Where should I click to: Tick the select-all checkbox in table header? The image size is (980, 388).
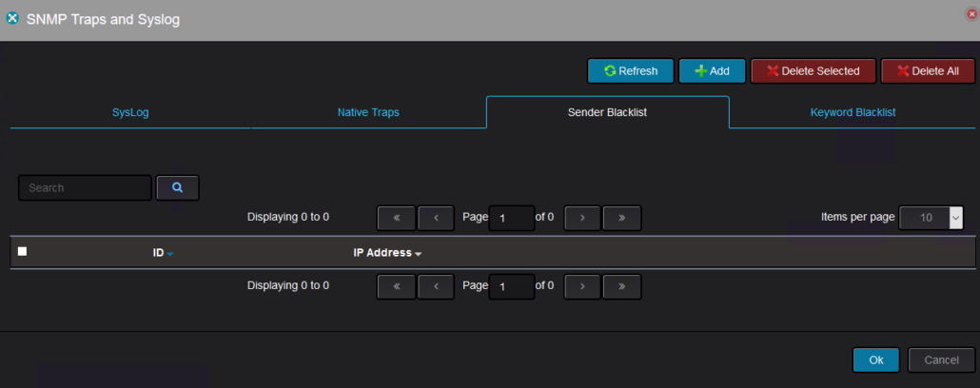(x=23, y=252)
